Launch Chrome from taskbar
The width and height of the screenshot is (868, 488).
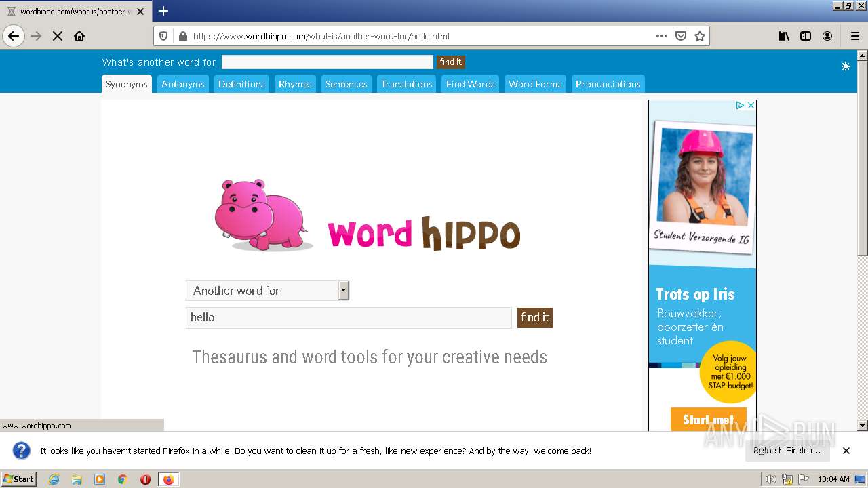(123, 479)
